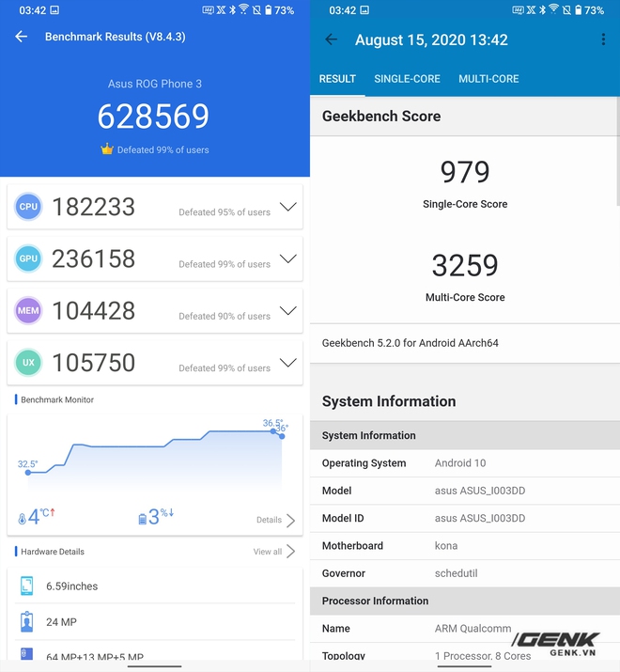Tap the screenshot icon next to right 03:42
The height and width of the screenshot is (672, 620).
tap(364, 9)
